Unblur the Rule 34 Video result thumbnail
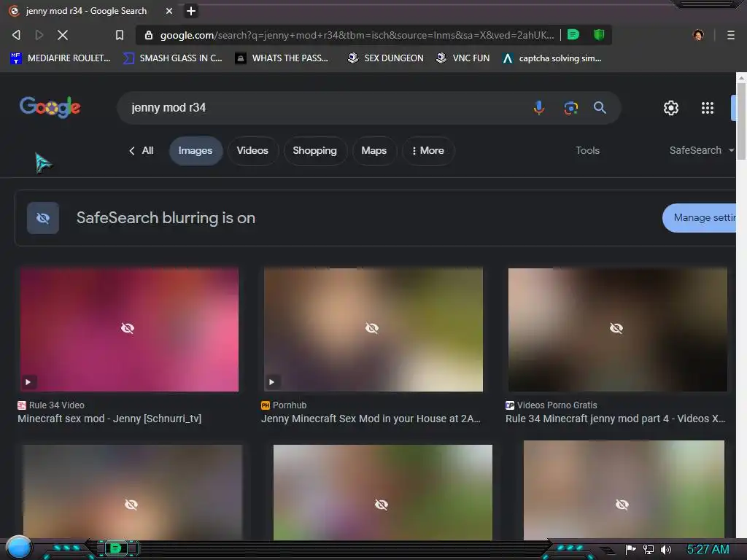Screen dimensions: 747x560 [128, 329]
